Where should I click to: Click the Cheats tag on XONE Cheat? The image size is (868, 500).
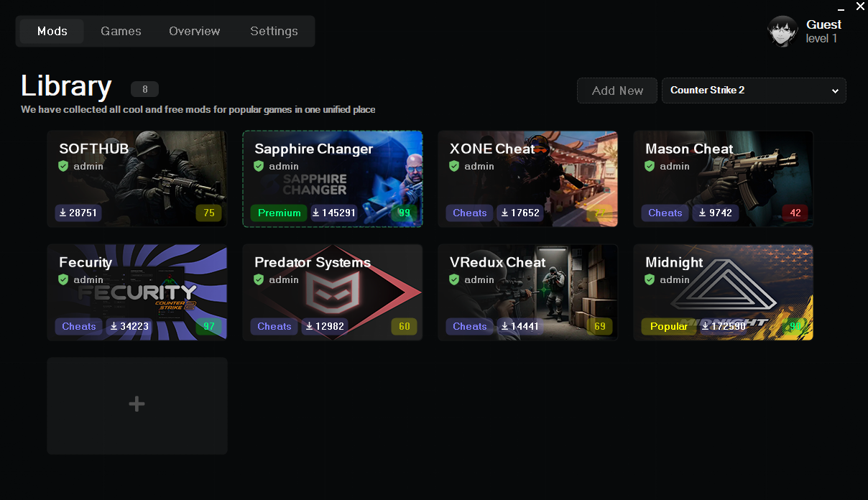click(x=470, y=213)
